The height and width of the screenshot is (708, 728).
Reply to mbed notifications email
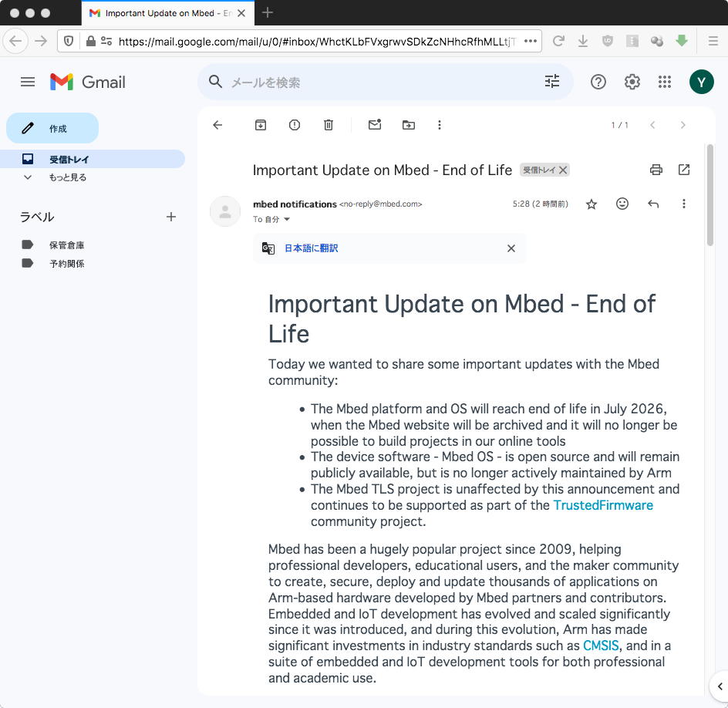[x=653, y=204]
